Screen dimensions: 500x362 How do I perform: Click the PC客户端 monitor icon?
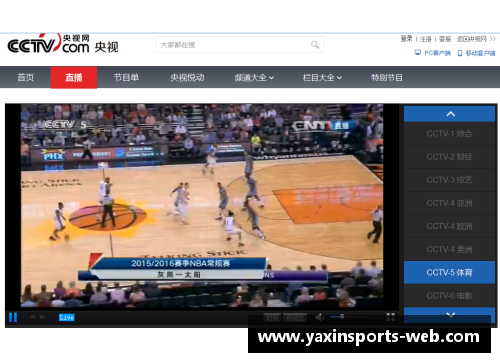tap(417, 53)
